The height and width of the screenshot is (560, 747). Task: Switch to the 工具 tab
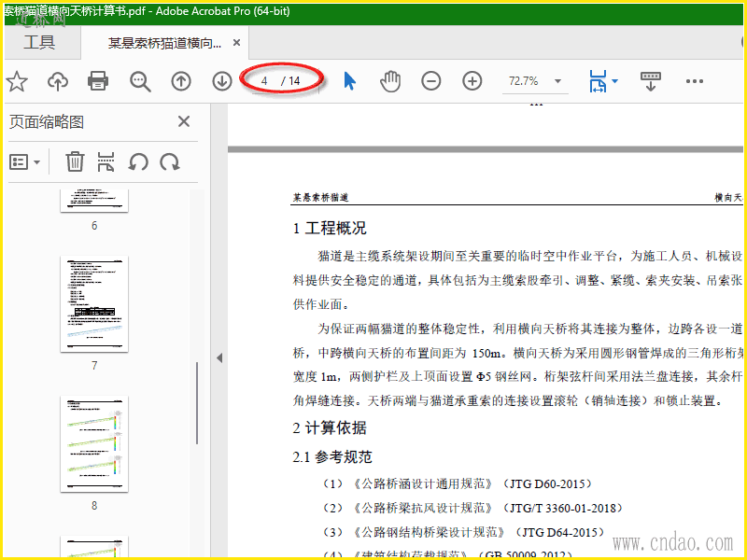39,42
